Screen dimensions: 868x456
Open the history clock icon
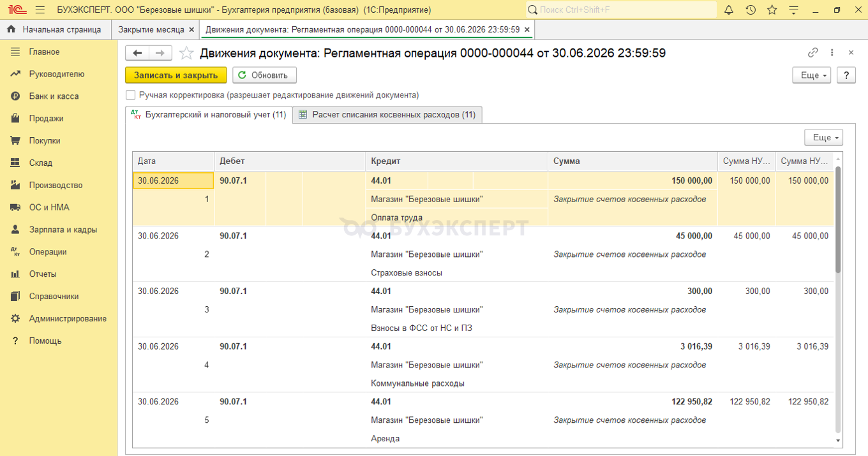(751, 10)
